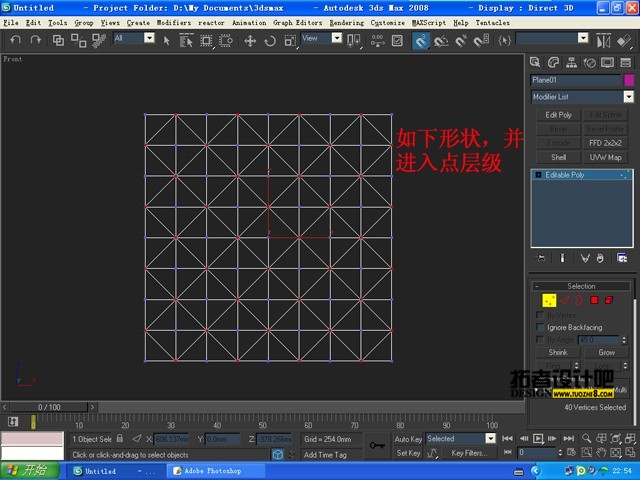
Task: Click the FFD 2x2x2 modifier button
Action: pyautogui.click(x=605, y=143)
